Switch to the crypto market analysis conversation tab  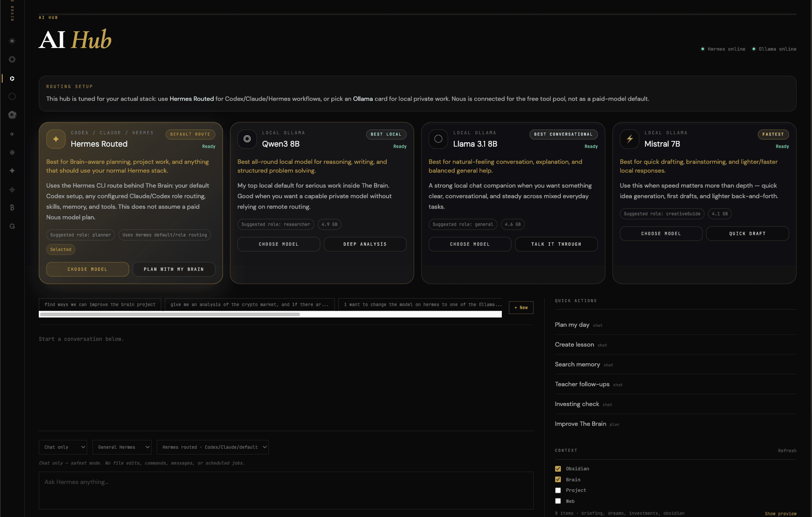[249, 304]
